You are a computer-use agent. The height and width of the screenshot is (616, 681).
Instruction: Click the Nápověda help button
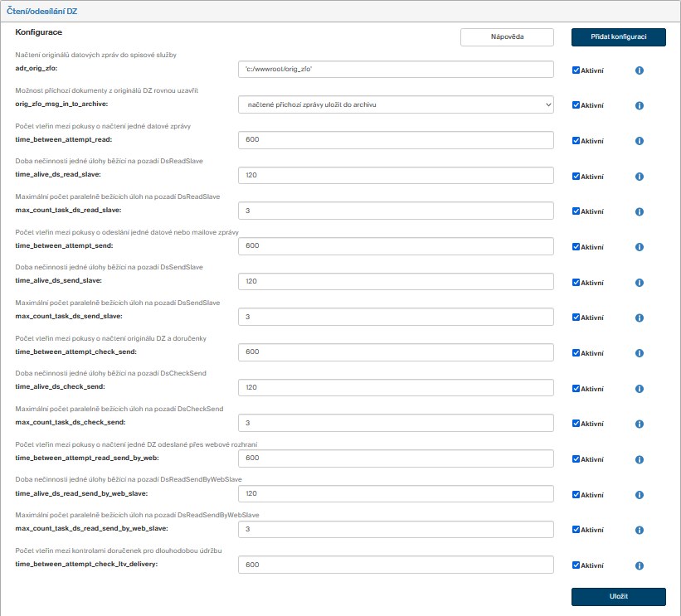(x=507, y=37)
